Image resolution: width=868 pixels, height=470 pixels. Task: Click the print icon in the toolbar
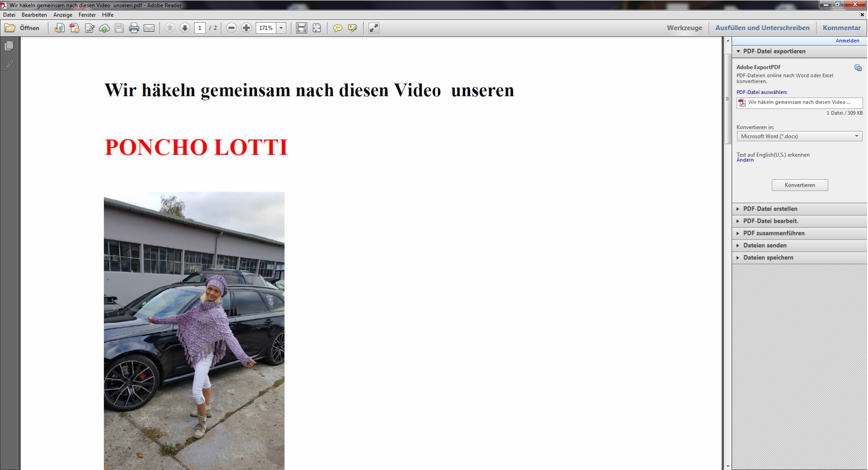pyautogui.click(x=134, y=28)
